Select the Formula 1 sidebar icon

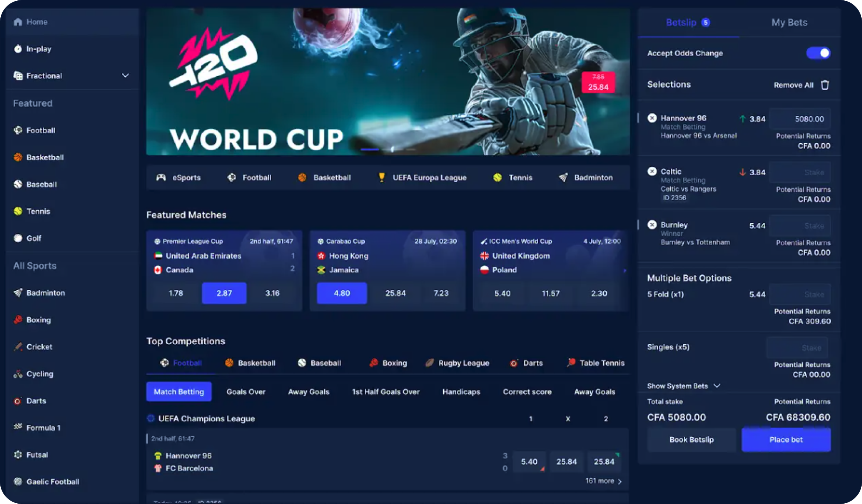pos(18,427)
